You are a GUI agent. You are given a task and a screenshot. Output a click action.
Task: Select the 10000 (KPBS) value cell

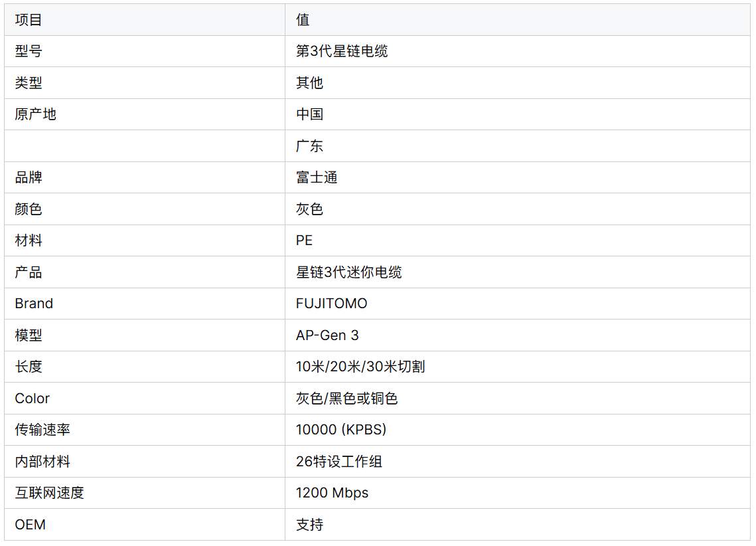[341, 430]
